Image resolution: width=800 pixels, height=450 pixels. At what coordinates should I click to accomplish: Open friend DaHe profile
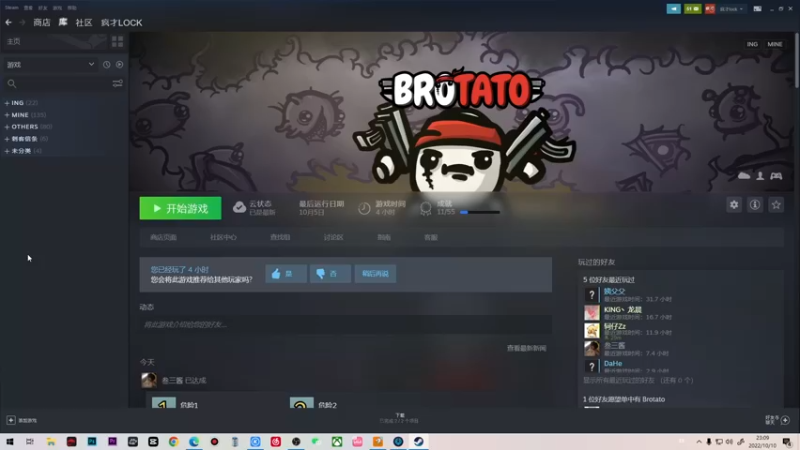613,363
